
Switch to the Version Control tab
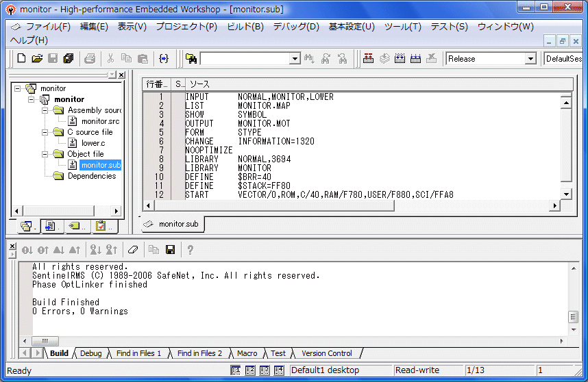327,353
